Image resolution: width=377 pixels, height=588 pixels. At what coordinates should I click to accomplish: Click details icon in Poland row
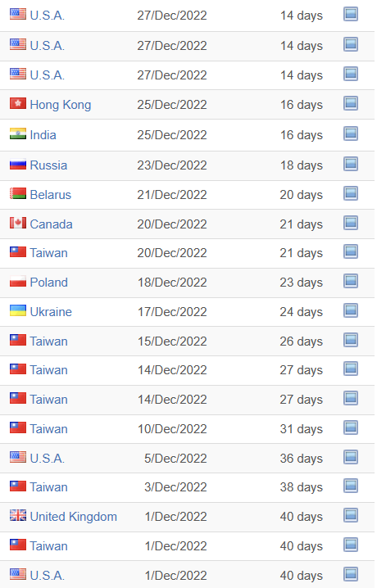click(x=352, y=281)
